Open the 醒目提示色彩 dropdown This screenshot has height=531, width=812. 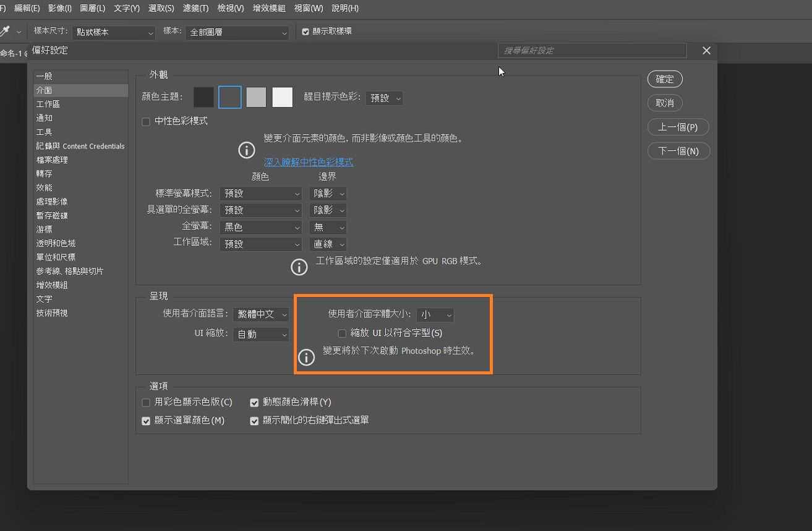384,98
